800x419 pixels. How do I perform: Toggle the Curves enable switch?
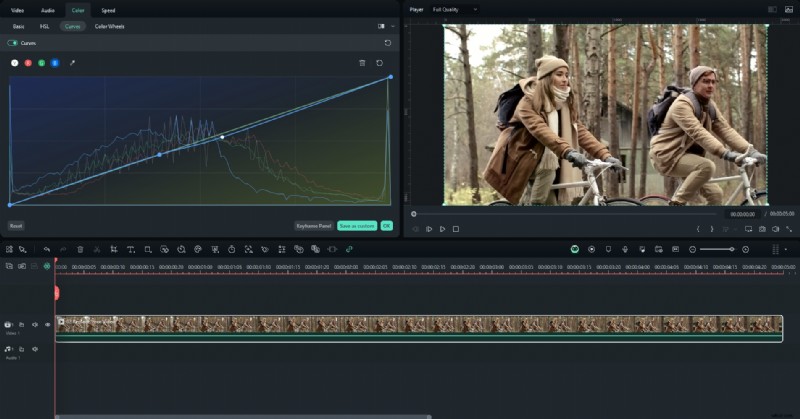point(12,43)
